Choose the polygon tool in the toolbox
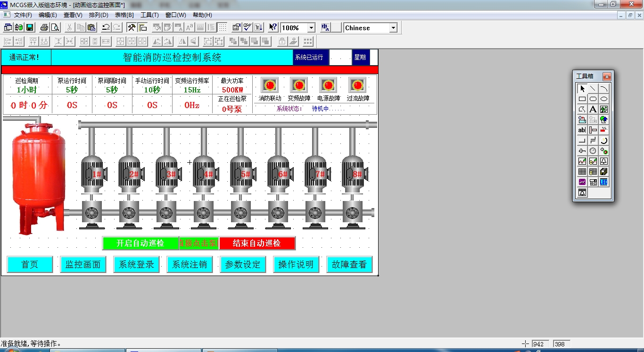The height and width of the screenshot is (352, 644). click(x=582, y=109)
